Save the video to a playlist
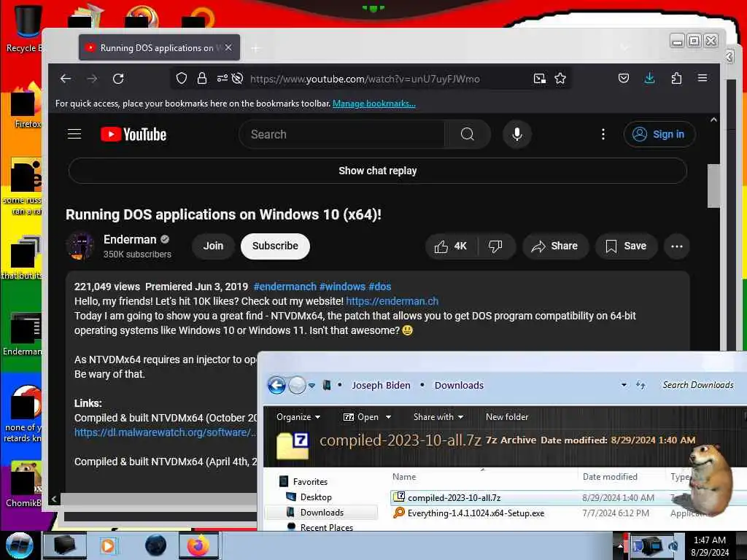Viewport: 747px width, 560px height. tap(627, 246)
